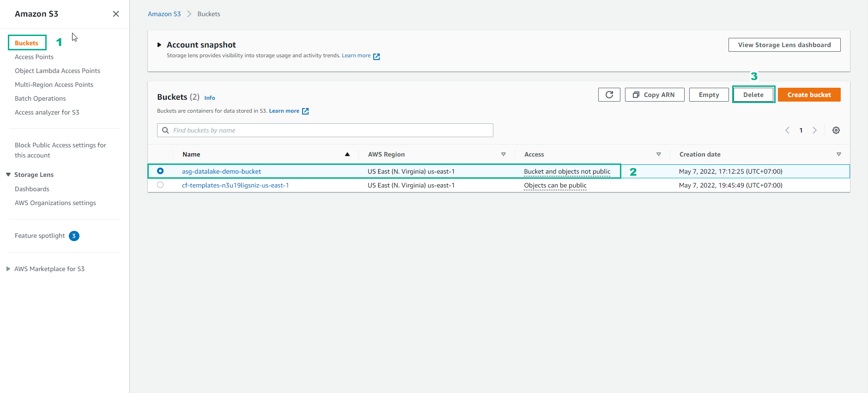This screenshot has height=393, width=868.
Task: Click the refresh buckets icon button
Action: click(x=609, y=95)
